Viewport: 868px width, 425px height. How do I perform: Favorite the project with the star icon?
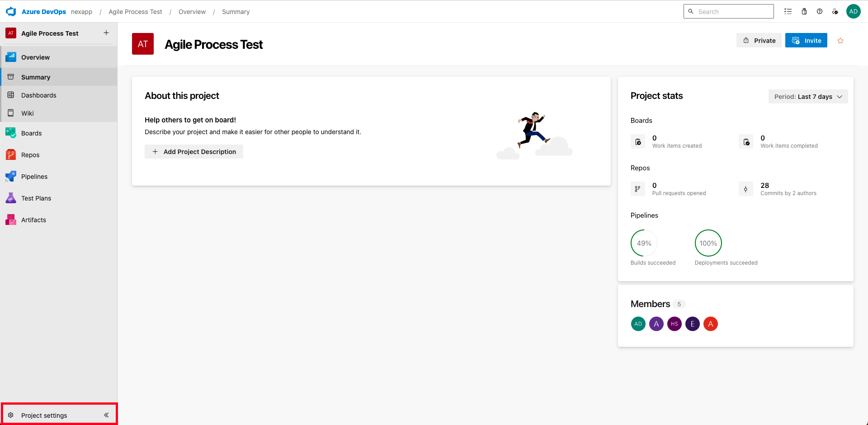(840, 41)
